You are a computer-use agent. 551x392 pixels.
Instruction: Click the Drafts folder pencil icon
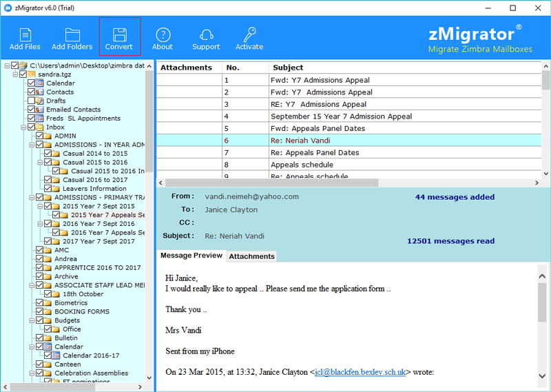click(40, 101)
